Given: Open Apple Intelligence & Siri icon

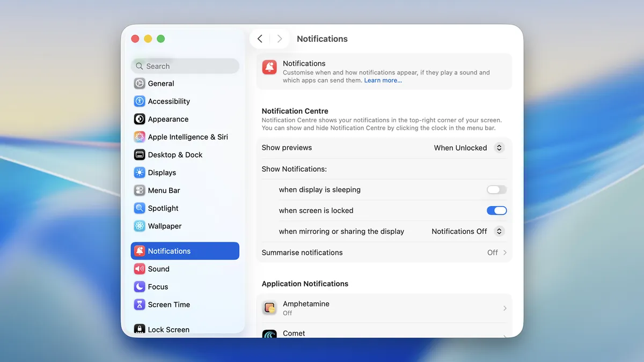Looking at the screenshot, I should point(140,137).
